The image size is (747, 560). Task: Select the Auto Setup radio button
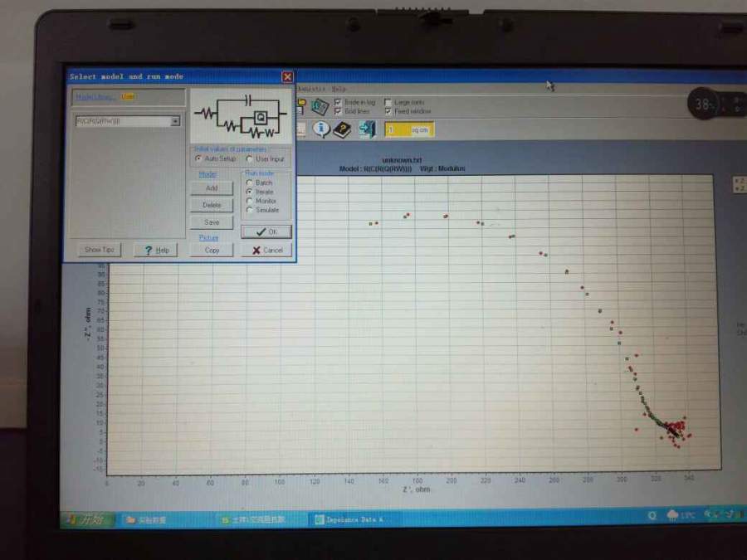[198, 158]
